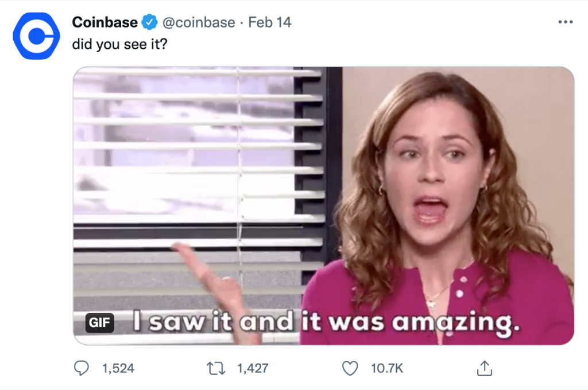Click the blue verified badge
588x390 pixels.
[149, 22]
